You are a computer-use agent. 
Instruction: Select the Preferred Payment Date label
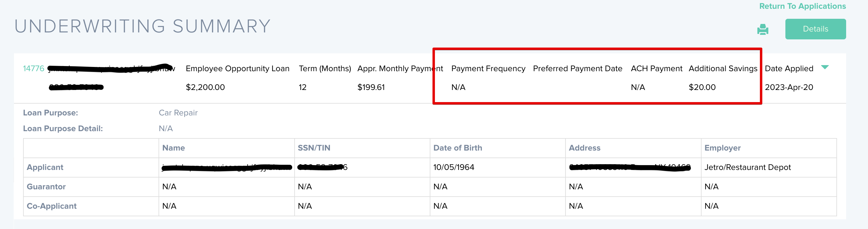click(x=577, y=68)
